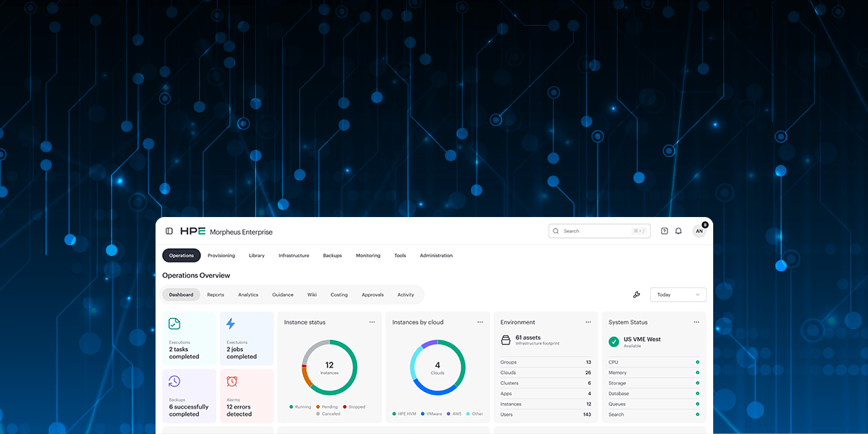Viewport: 868px width, 434px height.
Task: Open the notifications bell
Action: tap(678, 231)
